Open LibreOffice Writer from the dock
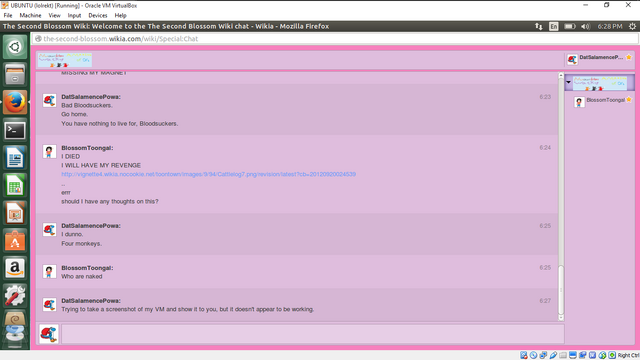640x360 pixels. pos(15,158)
